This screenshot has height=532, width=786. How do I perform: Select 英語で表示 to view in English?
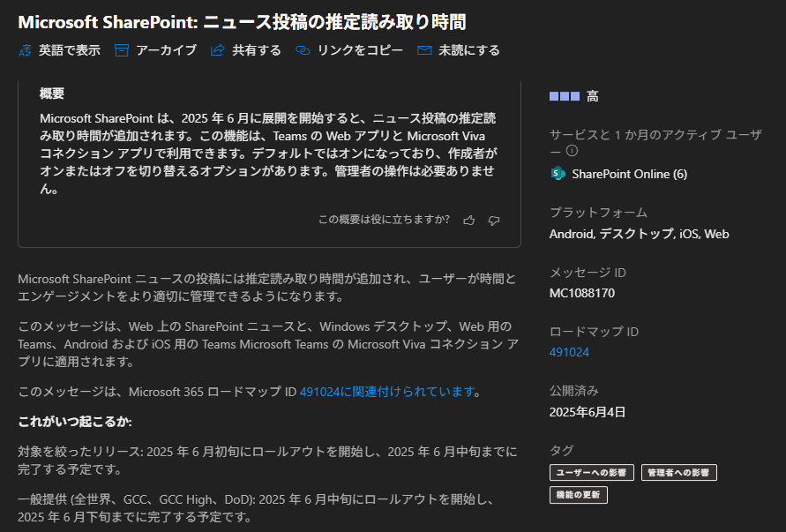coord(70,50)
